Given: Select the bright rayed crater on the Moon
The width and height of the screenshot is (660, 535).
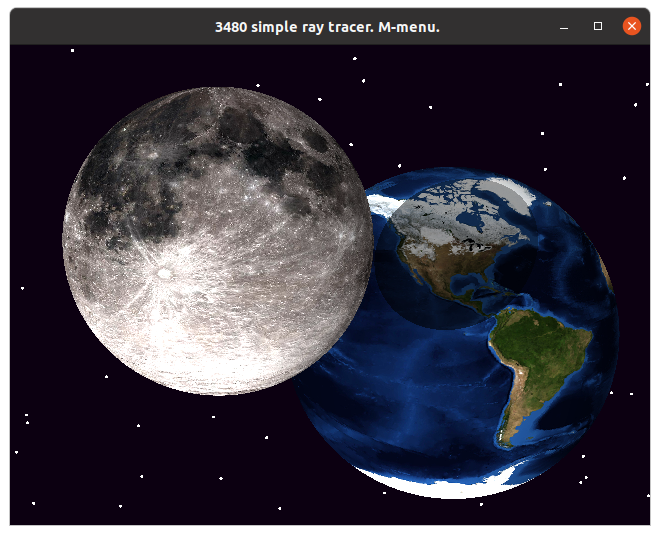Looking at the screenshot, I should (x=162, y=271).
